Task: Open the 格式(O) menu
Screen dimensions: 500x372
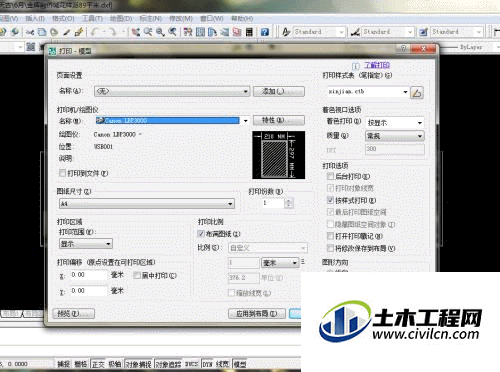Action: [x=63, y=19]
